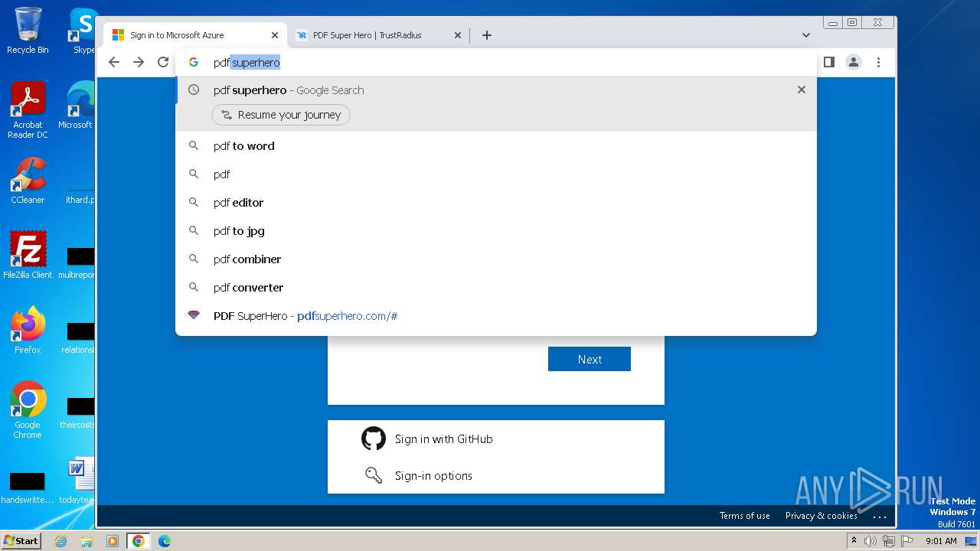The height and width of the screenshot is (551, 980).
Task: Click the network tray icon
Action: (888, 541)
